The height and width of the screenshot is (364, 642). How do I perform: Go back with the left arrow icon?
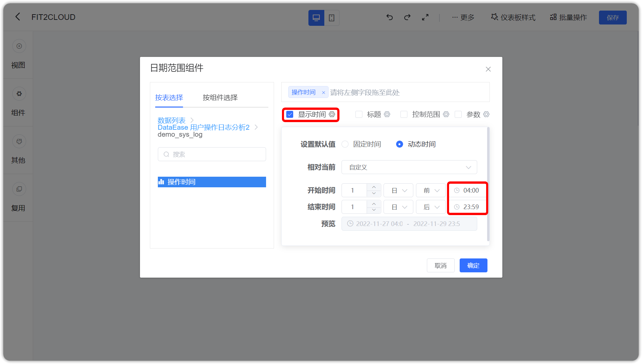[x=18, y=17]
